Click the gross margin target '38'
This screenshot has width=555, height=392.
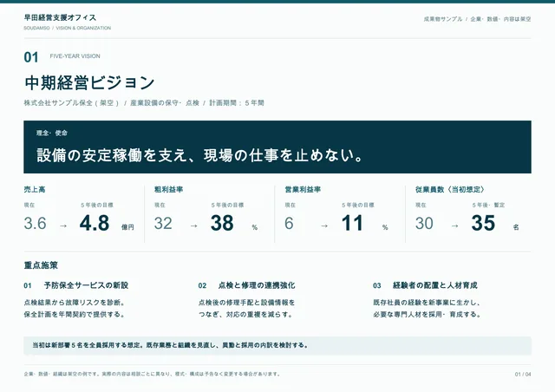point(222,223)
